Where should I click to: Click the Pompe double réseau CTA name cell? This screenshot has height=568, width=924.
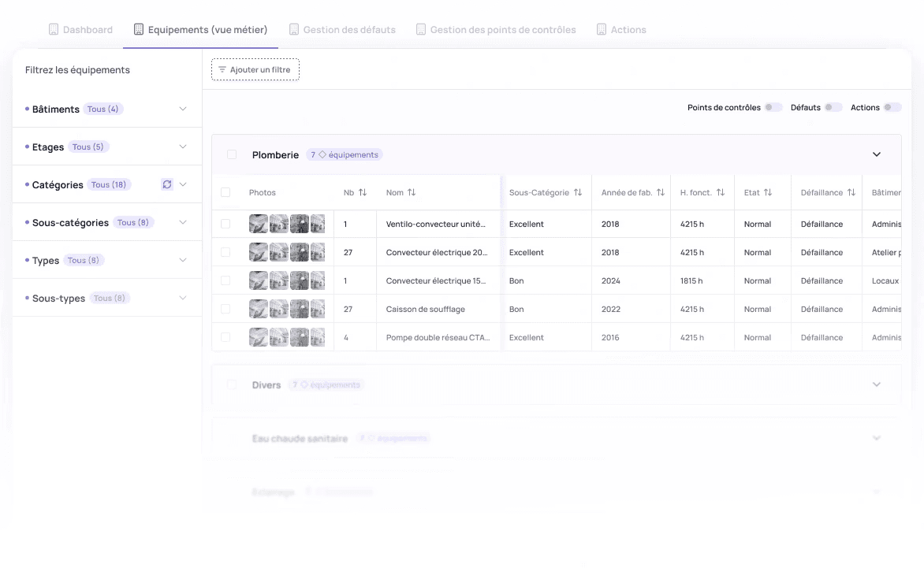click(x=438, y=337)
